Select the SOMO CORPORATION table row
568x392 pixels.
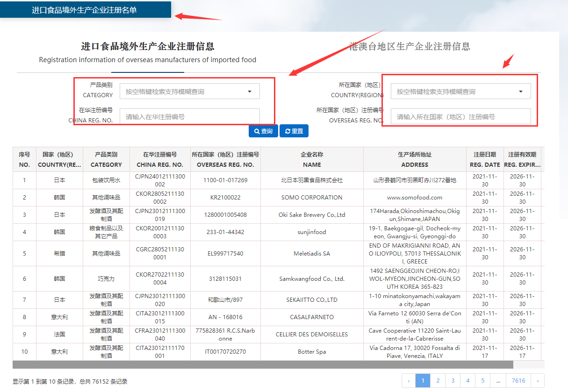[312, 198]
